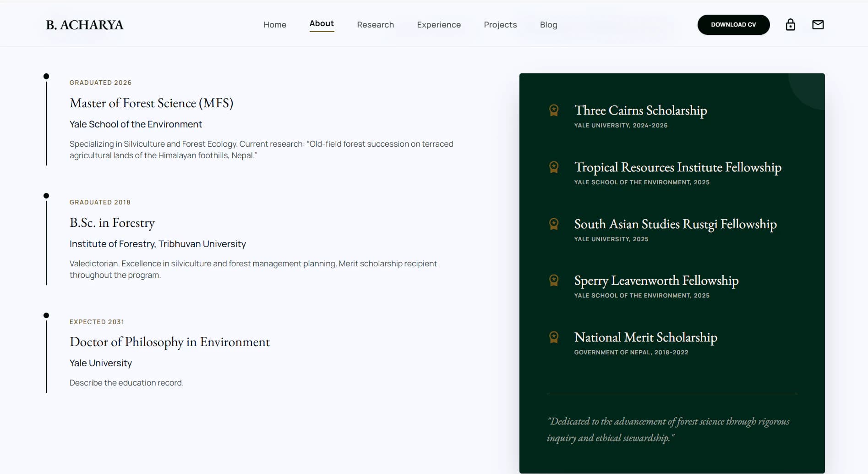Click award icon beside Sperry Leavenworth Fellowship

coord(554,280)
